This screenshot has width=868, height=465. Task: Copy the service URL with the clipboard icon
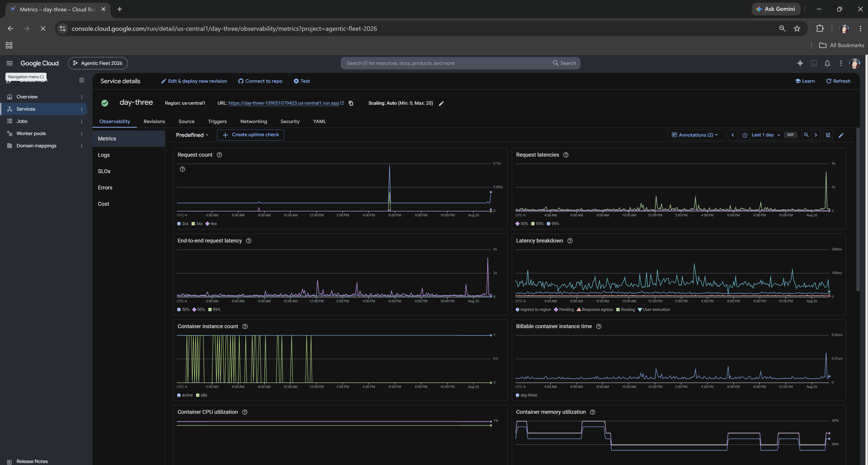[x=351, y=103]
